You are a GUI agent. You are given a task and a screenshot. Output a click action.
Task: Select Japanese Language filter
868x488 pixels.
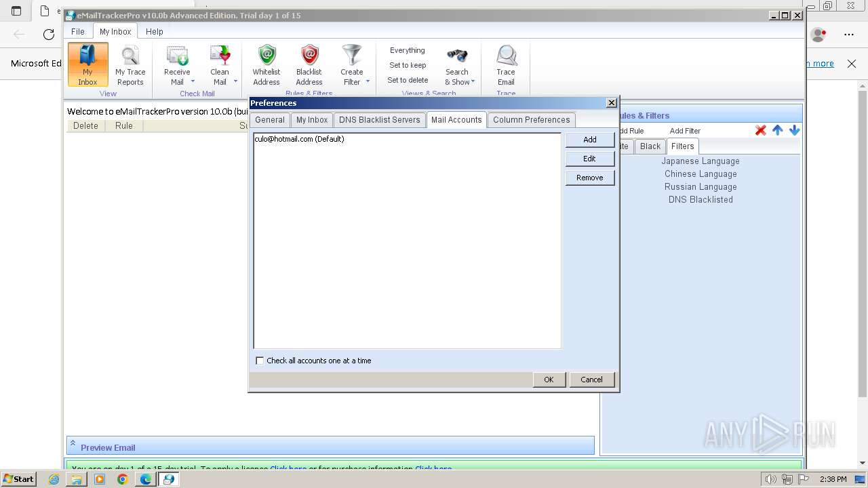pyautogui.click(x=701, y=161)
